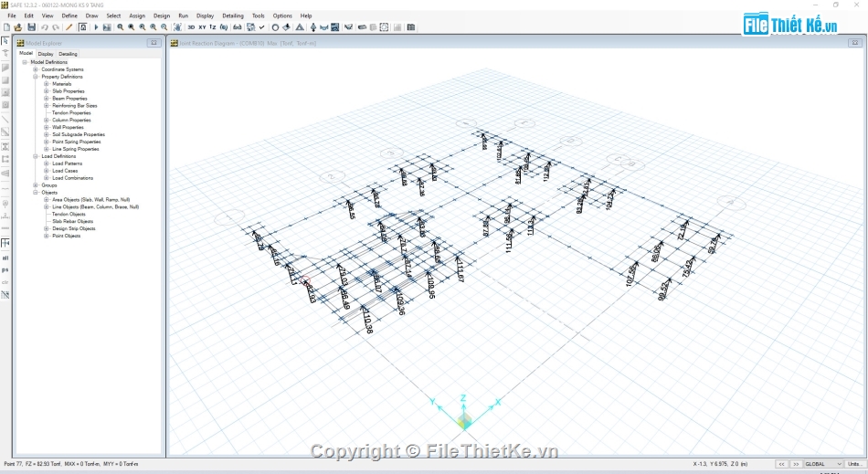Click the 110.38 reaction value label
Viewport: 868px width, 474px height.
click(367, 321)
